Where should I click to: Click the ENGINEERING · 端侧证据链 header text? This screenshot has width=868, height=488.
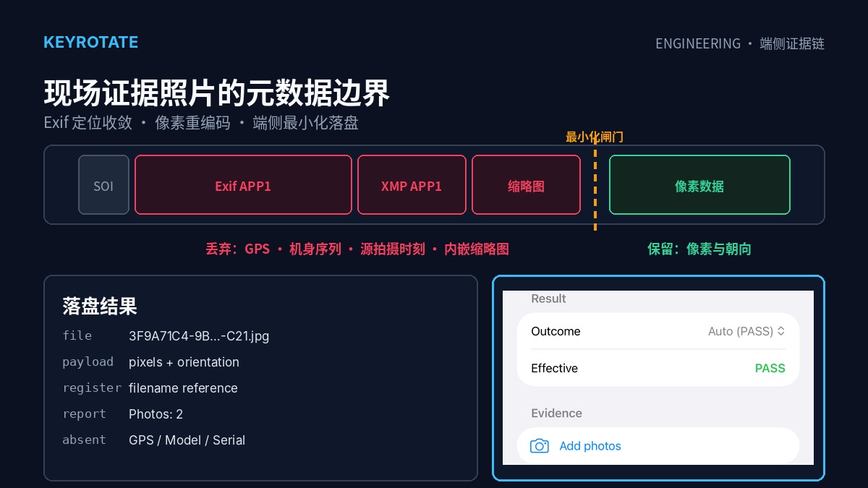tap(740, 43)
